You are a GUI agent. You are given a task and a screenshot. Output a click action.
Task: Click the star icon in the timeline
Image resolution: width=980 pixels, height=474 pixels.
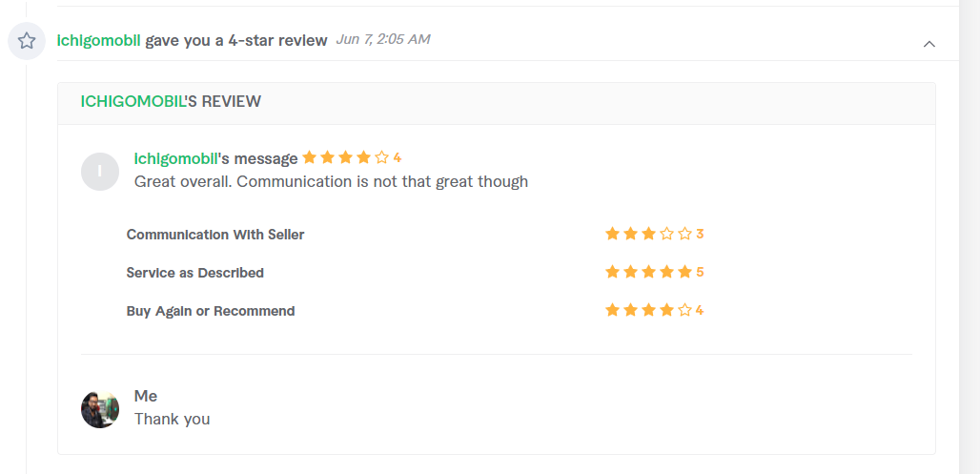(x=27, y=41)
